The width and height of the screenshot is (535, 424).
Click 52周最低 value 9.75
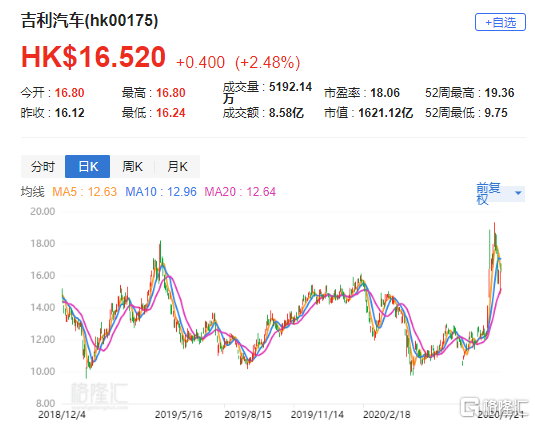click(x=496, y=113)
